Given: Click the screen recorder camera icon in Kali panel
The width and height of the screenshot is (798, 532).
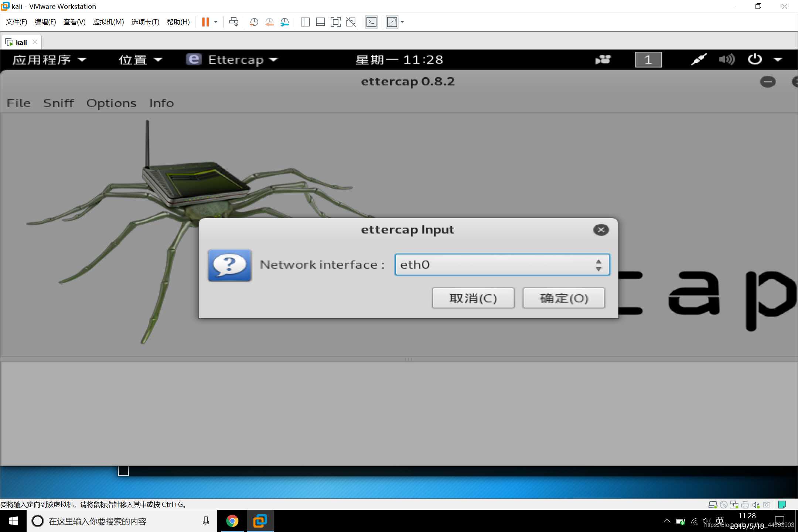Looking at the screenshot, I should tap(603, 59).
